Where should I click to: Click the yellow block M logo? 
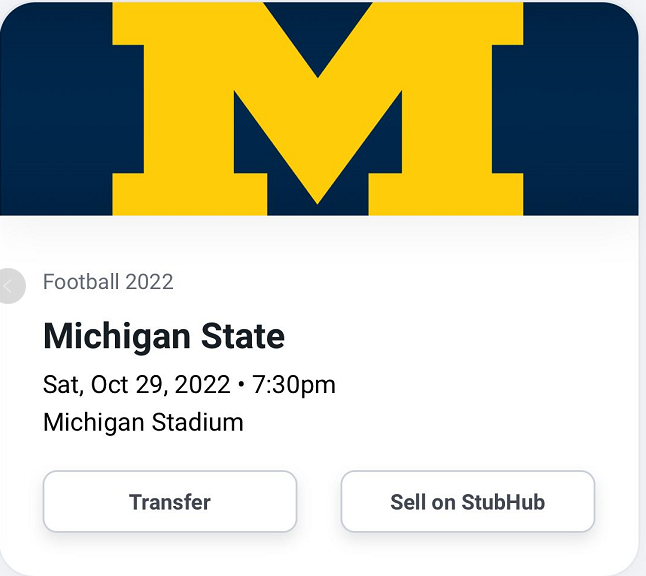tap(318, 110)
